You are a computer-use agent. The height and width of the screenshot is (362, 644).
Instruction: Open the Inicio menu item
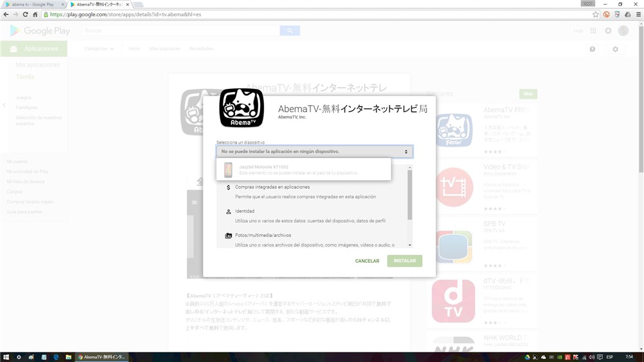pyautogui.click(x=134, y=48)
